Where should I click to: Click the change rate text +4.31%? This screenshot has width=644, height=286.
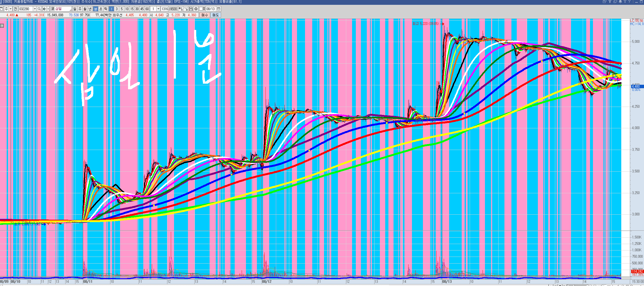(39, 15)
